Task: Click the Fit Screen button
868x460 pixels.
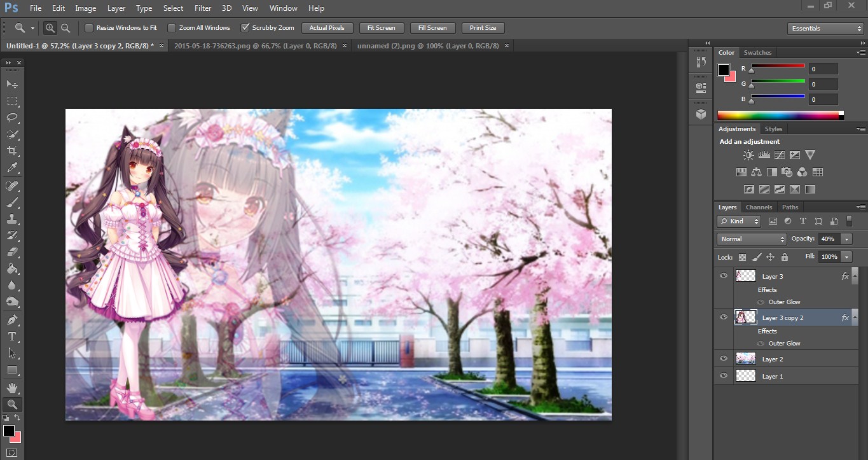Action: 381,27
